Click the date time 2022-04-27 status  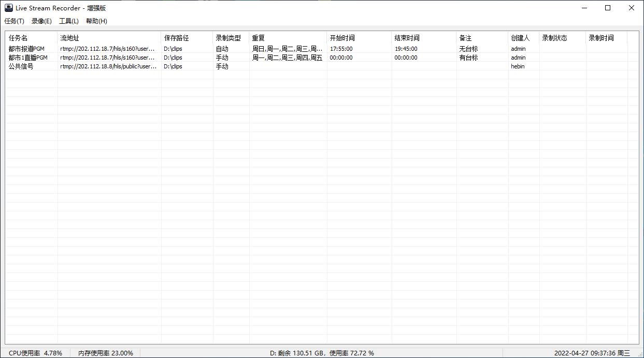coord(592,353)
